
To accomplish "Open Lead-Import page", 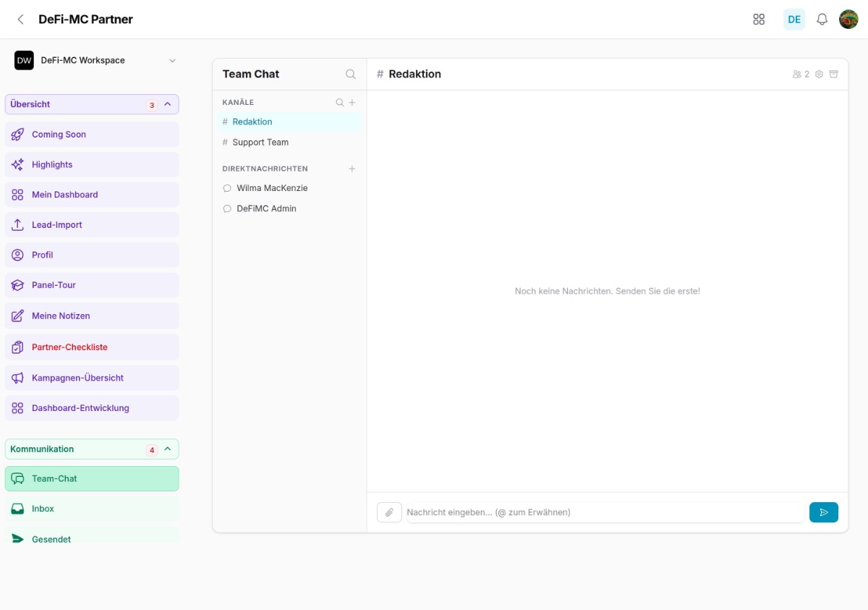I will (x=92, y=225).
